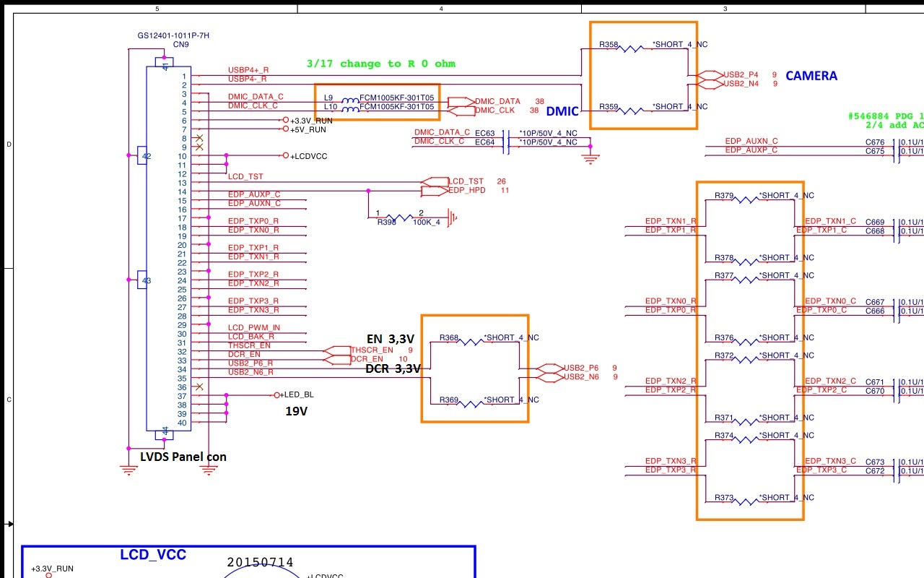Image resolution: width=924 pixels, height=578 pixels.
Task: Click the LCD_BAK_R net label
Action: pos(251,337)
